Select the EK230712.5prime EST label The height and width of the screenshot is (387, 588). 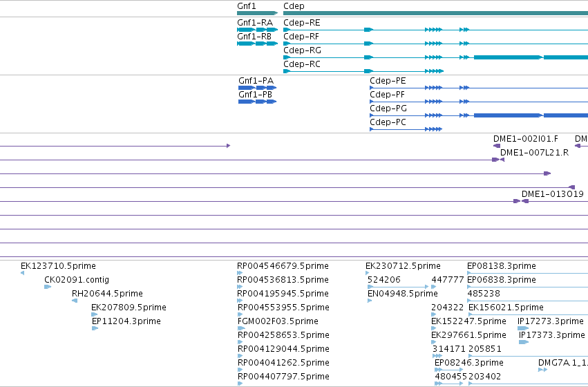point(403,266)
